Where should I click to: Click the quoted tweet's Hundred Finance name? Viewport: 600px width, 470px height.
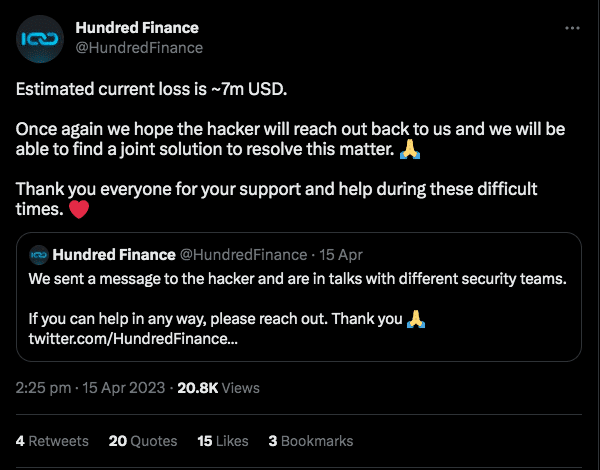point(113,255)
